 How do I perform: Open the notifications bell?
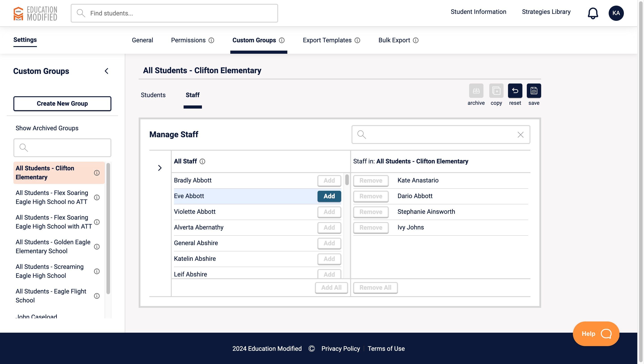593,13
